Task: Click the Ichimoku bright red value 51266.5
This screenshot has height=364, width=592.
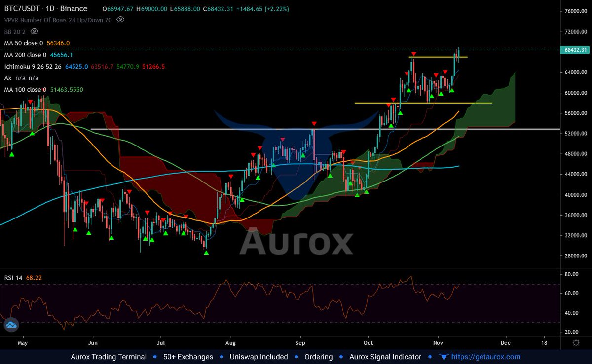Action: coord(153,66)
